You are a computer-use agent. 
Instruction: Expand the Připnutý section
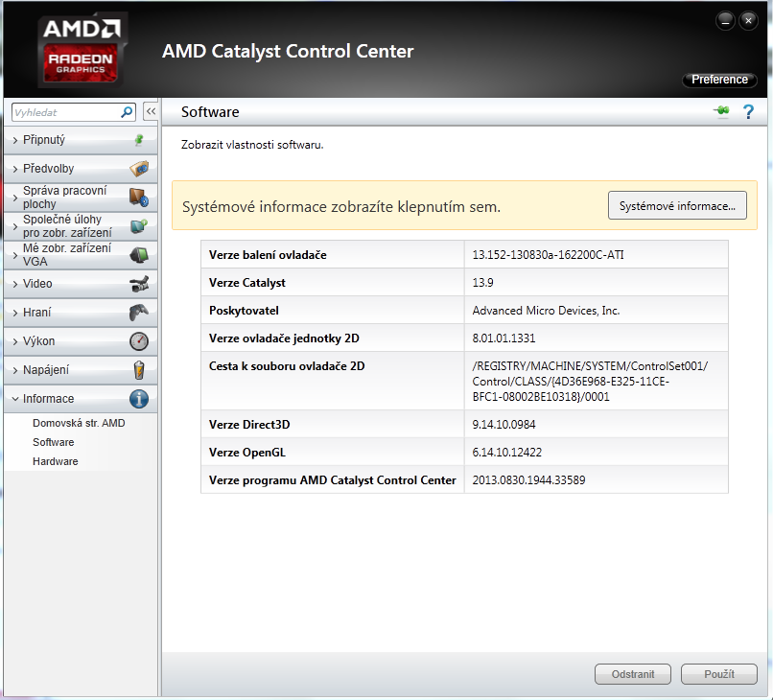pos(81,140)
